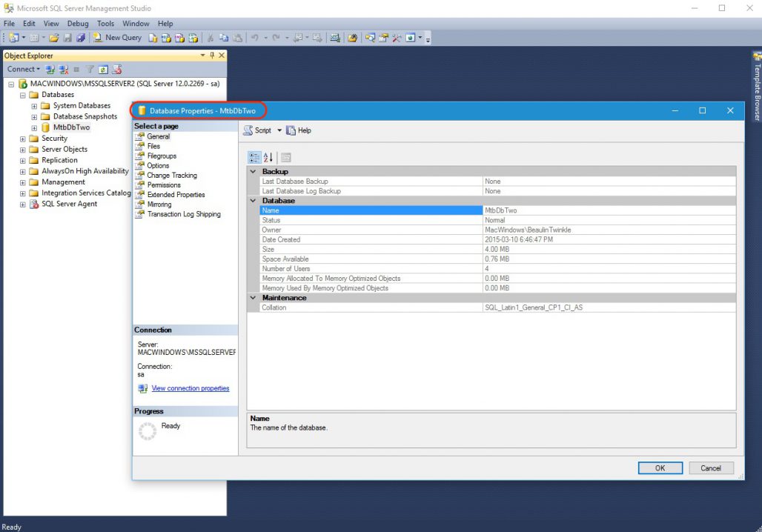Select the Filegroups page

coord(162,156)
